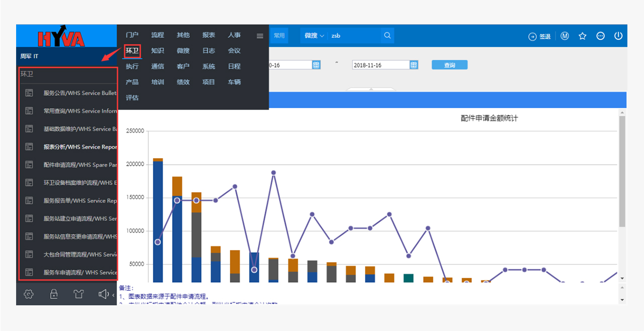This screenshot has height=331, width=644.
Task: Click icon beside 服务公告 item
Action: click(29, 93)
